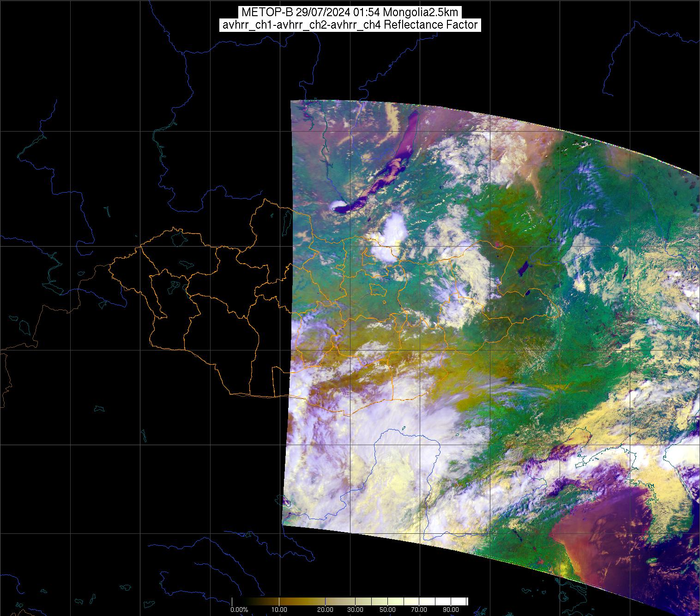Viewport: 700px width, 616px height.
Task: Click the 50.00 scale label
Action: coord(388,610)
